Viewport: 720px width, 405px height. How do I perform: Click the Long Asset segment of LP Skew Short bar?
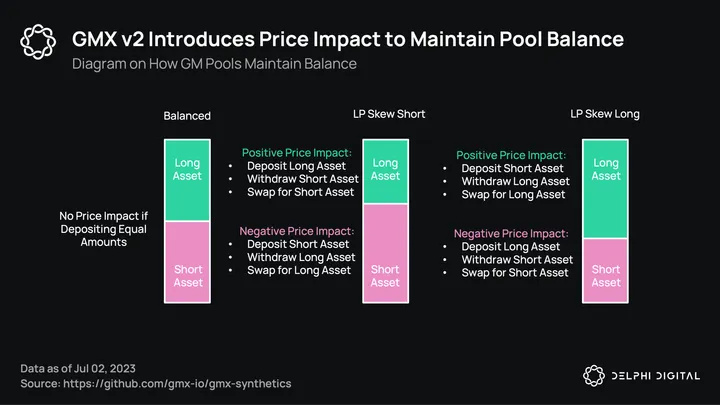[x=386, y=172]
